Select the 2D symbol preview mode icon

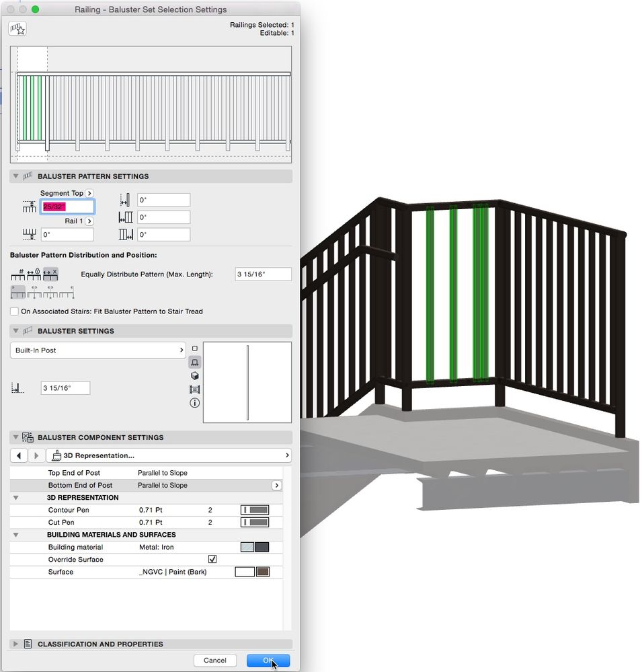pyautogui.click(x=195, y=348)
